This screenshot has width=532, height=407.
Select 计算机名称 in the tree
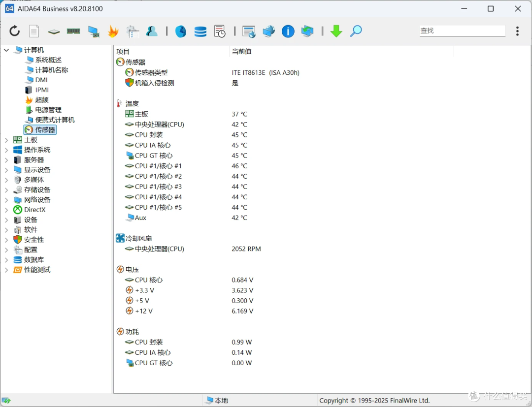point(52,70)
